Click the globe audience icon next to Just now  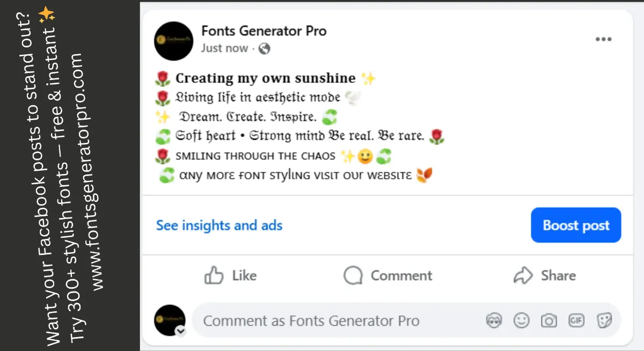point(264,48)
